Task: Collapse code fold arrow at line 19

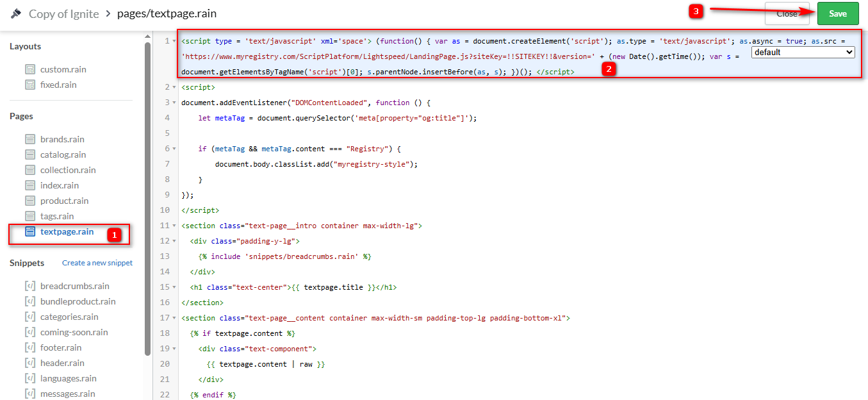Action: [174, 349]
